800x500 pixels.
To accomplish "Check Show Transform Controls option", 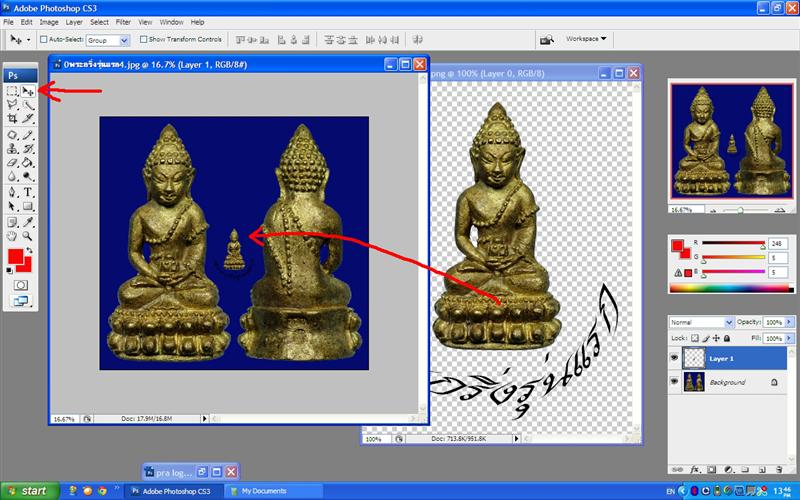I will point(143,40).
